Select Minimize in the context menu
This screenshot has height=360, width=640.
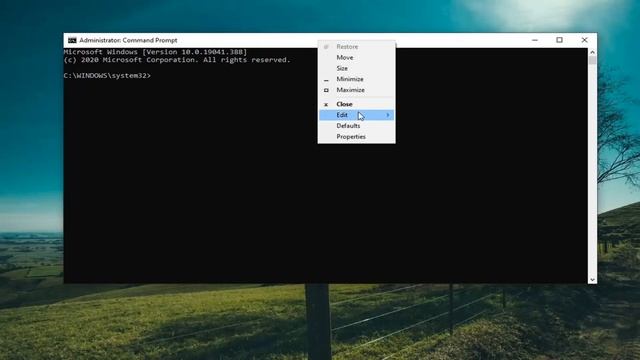click(x=356, y=79)
